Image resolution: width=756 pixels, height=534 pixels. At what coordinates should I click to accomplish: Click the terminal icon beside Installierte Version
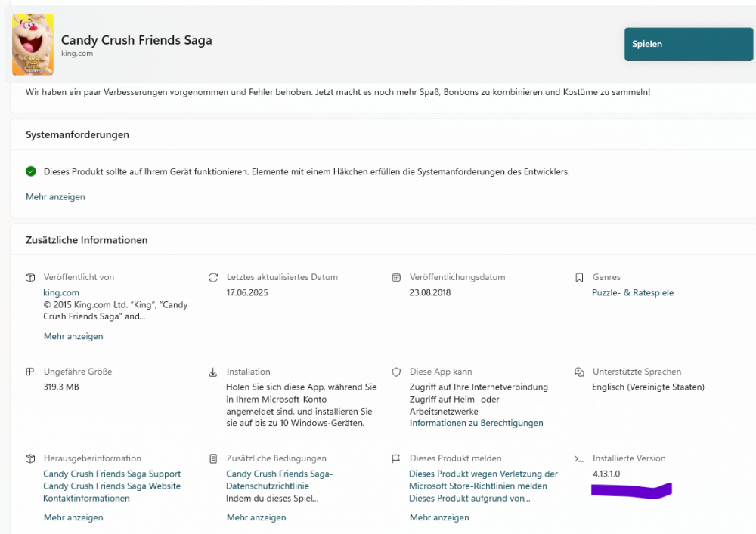pyautogui.click(x=579, y=459)
